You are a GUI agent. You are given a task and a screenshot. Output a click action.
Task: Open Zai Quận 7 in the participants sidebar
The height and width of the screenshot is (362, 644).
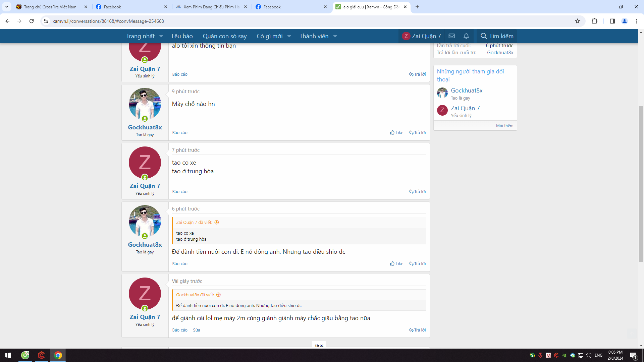pyautogui.click(x=465, y=108)
